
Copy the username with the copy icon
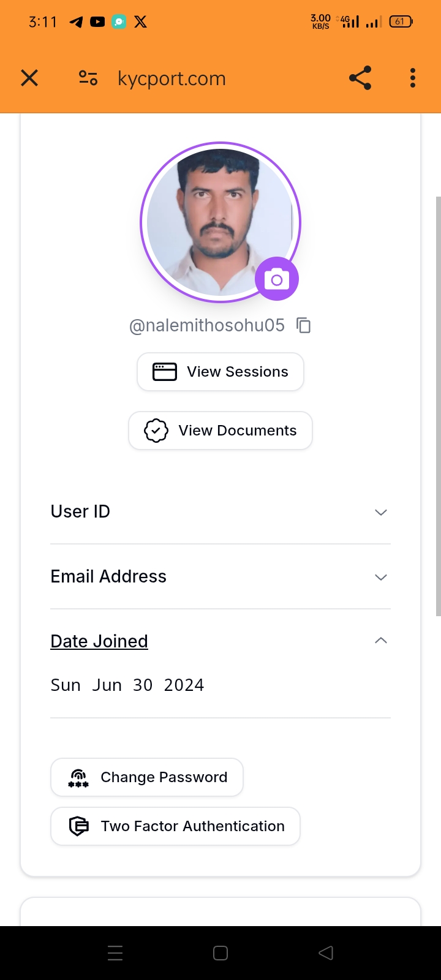pyautogui.click(x=304, y=325)
